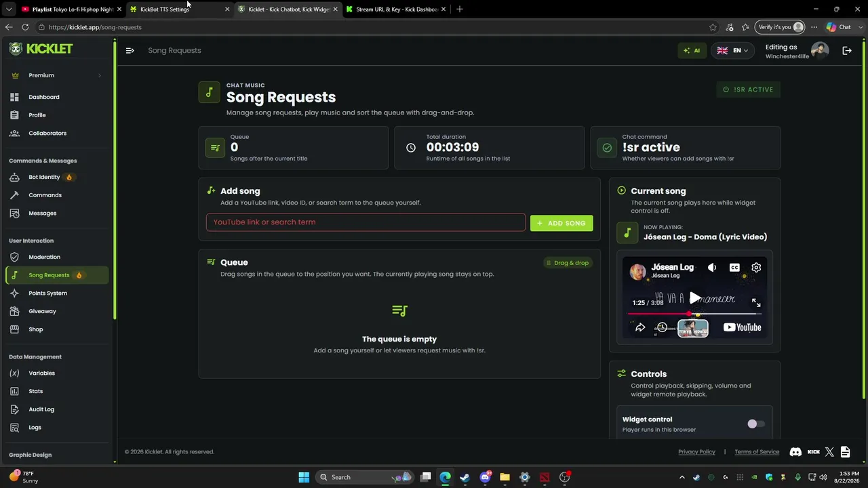The image size is (868, 488).
Task: Open the browser Favorites list icon
Action: click(746, 27)
